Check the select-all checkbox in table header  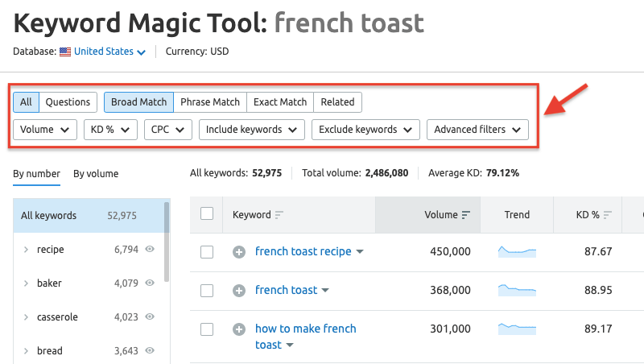[207, 213]
